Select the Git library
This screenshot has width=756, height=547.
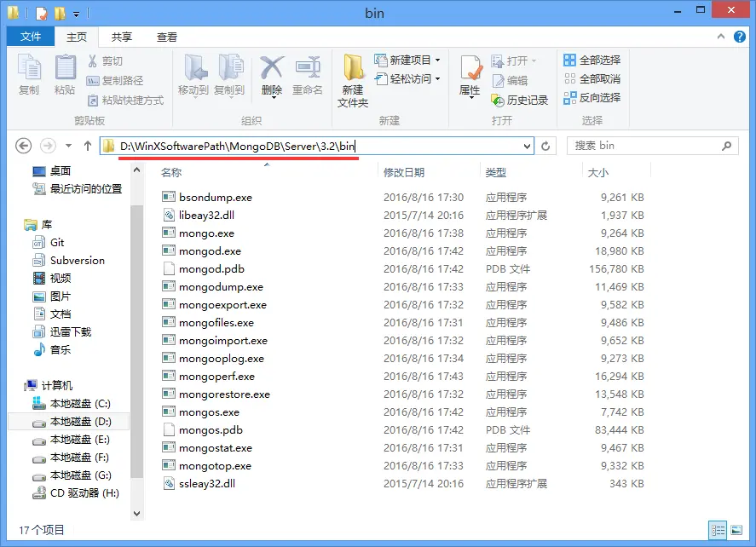pos(49,243)
